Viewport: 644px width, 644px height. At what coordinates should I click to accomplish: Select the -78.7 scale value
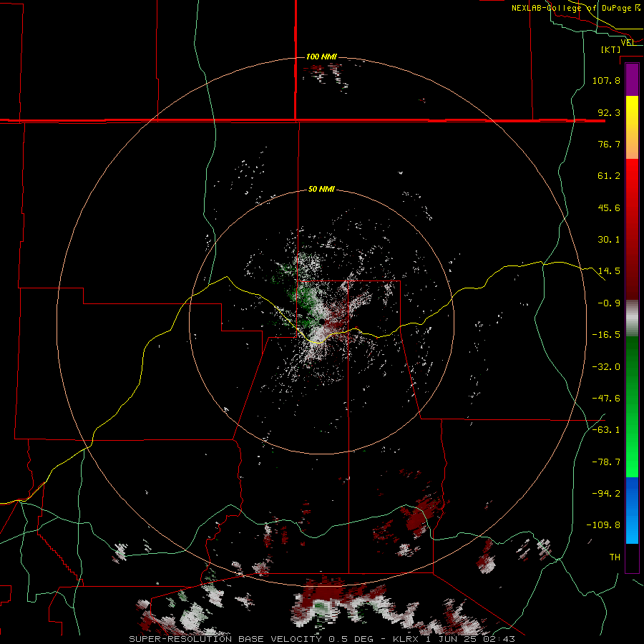tap(606, 462)
